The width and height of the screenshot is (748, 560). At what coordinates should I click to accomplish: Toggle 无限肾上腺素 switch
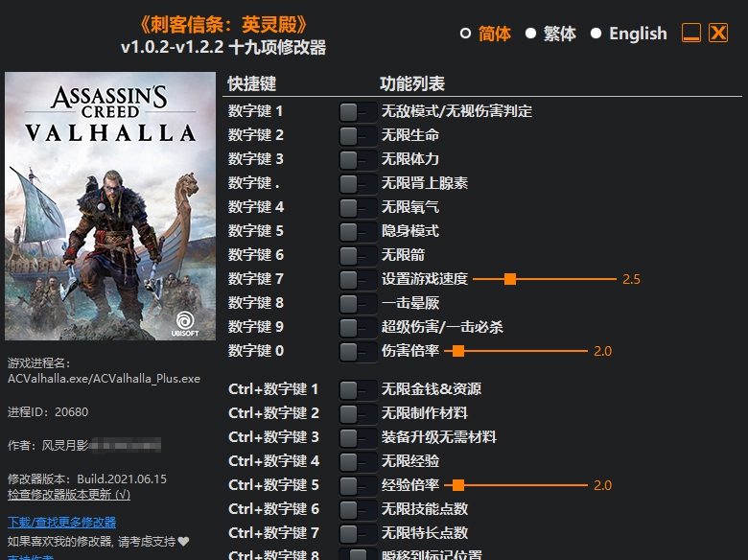[x=358, y=184]
